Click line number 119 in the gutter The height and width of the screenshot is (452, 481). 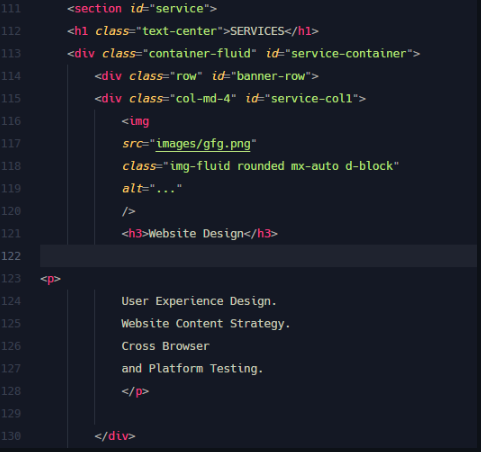point(11,189)
